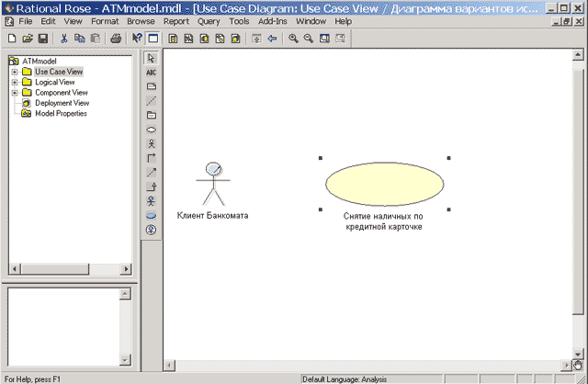Create a new model with the New icon
Screen dimensions: 588x384
click(x=12, y=39)
